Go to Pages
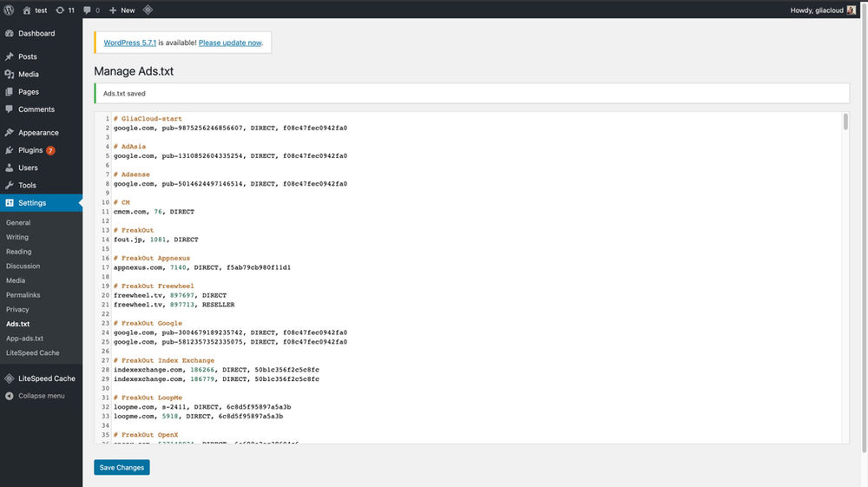868x487 pixels. click(29, 92)
